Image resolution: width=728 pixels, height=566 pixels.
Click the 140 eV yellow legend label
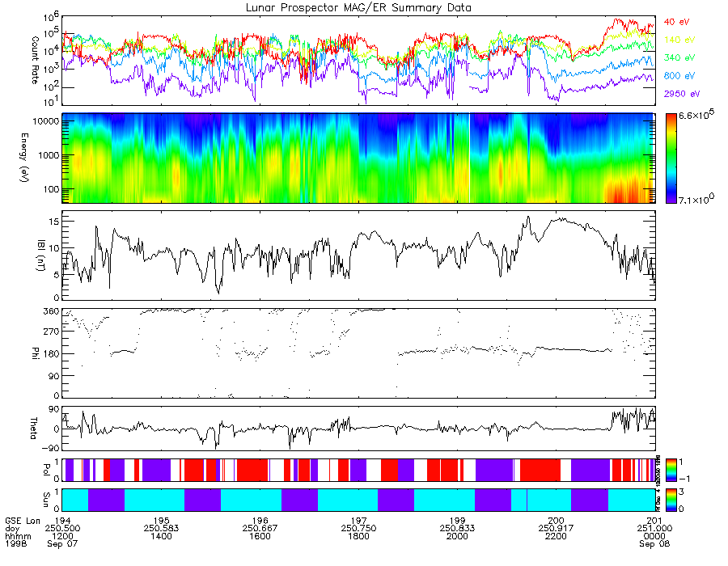[x=679, y=40]
